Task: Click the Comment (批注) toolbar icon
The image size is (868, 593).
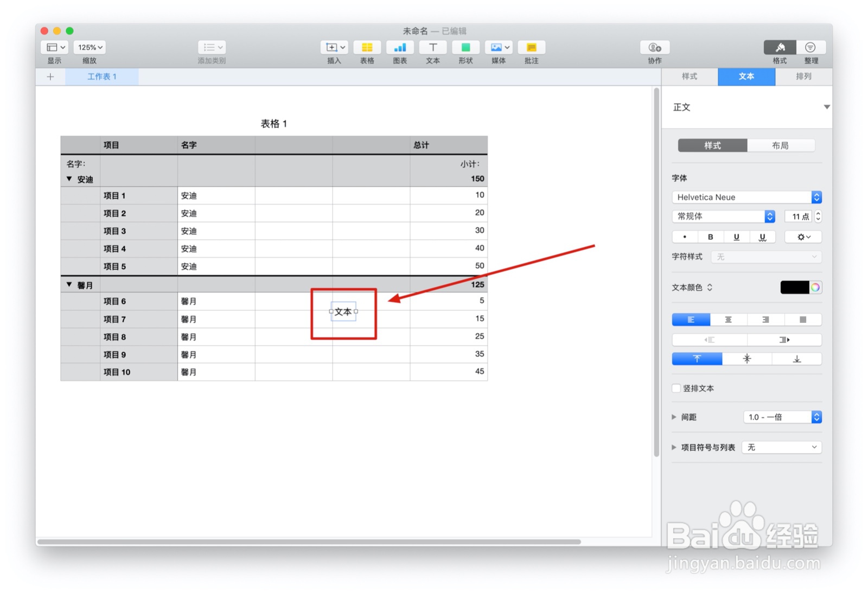Action: (532, 47)
